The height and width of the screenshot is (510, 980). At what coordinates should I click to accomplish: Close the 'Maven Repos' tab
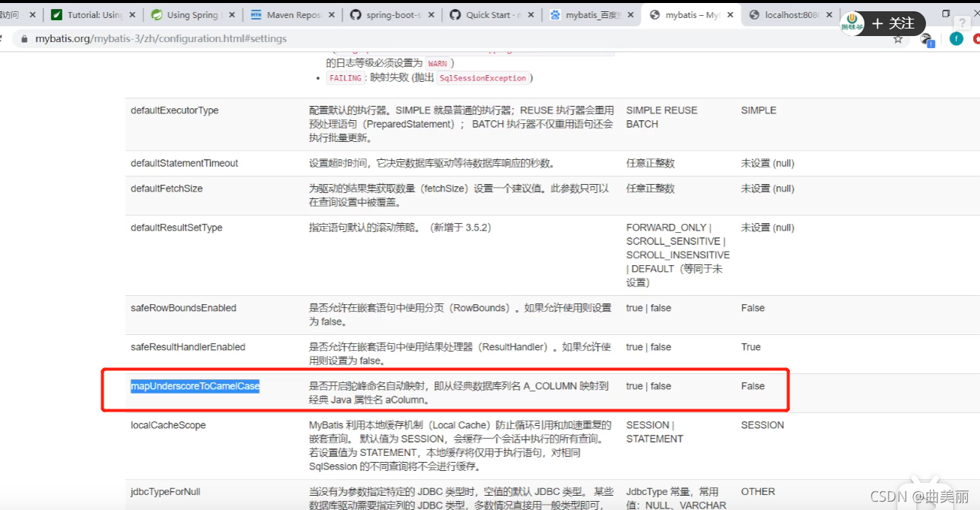pos(332,15)
